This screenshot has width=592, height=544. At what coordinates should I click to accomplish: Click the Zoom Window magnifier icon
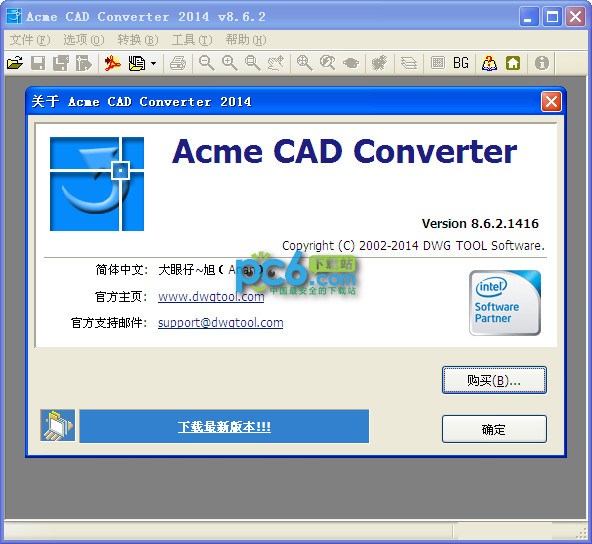(x=253, y=63)
